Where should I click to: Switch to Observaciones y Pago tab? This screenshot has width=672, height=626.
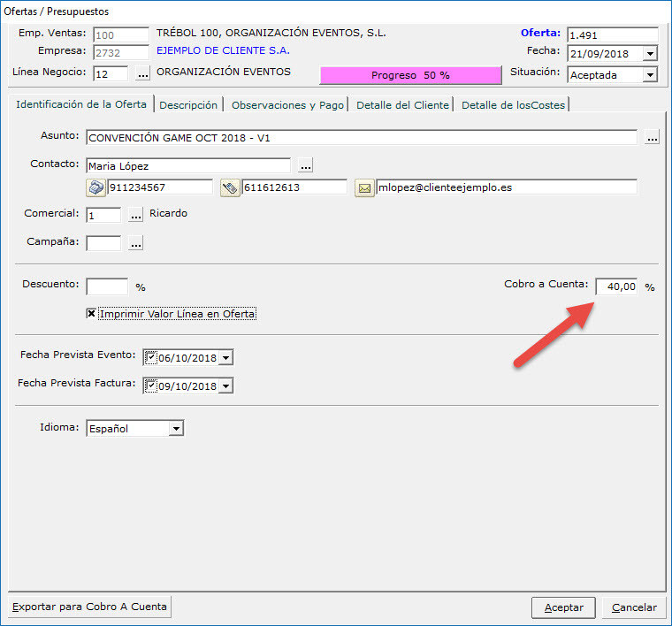(287, 105)
